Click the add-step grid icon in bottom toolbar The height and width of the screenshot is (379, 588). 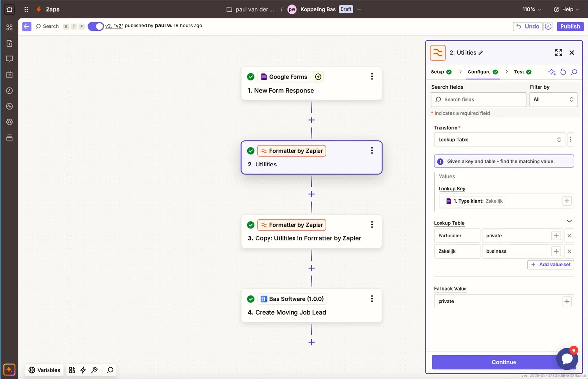[x=72, y=370]
